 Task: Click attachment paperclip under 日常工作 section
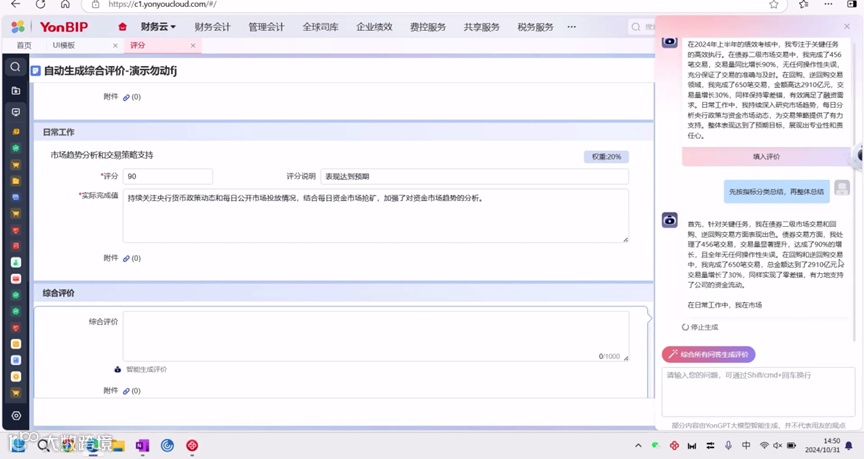pyautogui.click(x=126, y=258)
